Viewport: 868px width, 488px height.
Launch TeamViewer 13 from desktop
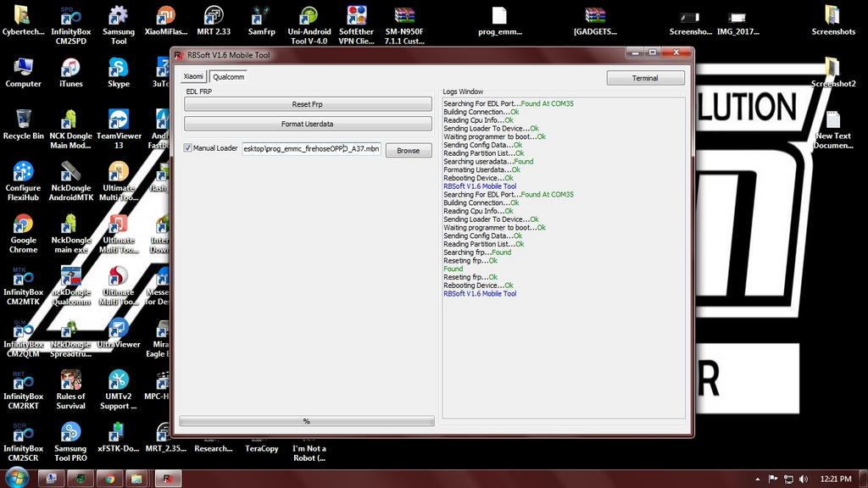tap(119, 130)
